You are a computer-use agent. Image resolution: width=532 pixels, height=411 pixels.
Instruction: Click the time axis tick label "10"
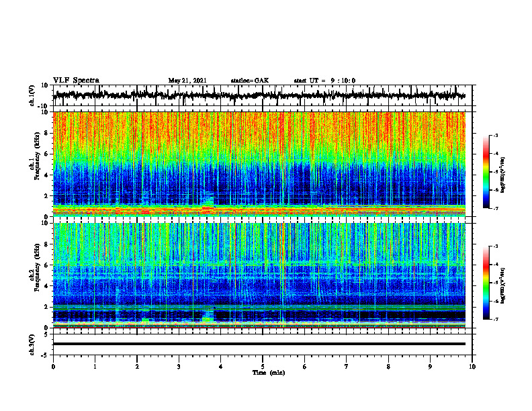[472, 367]
